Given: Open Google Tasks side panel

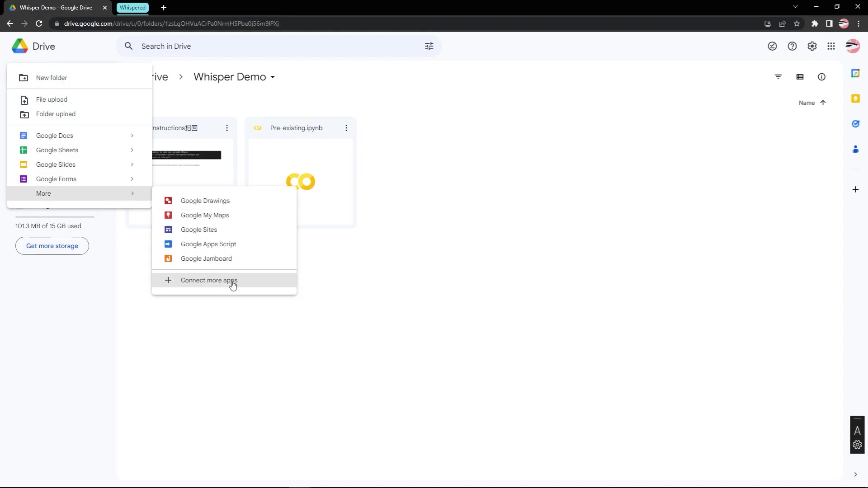Looking at the screenshot, I should (x=855, y=124).
